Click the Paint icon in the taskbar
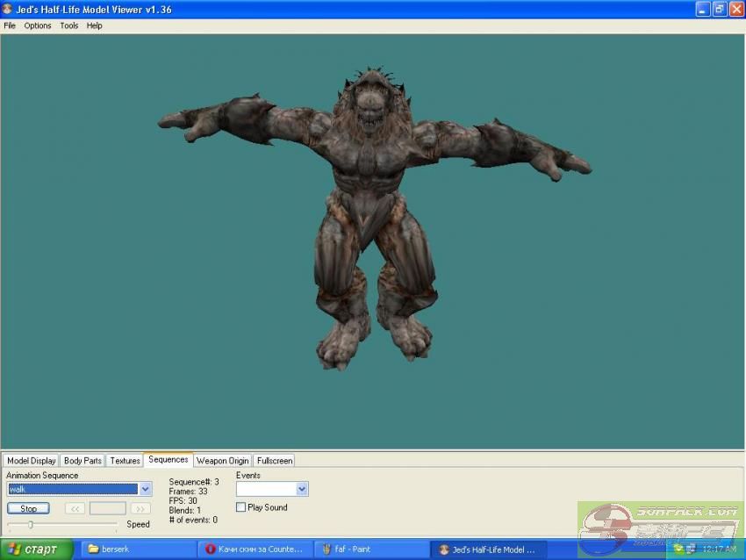 click(x=326, y=549)
